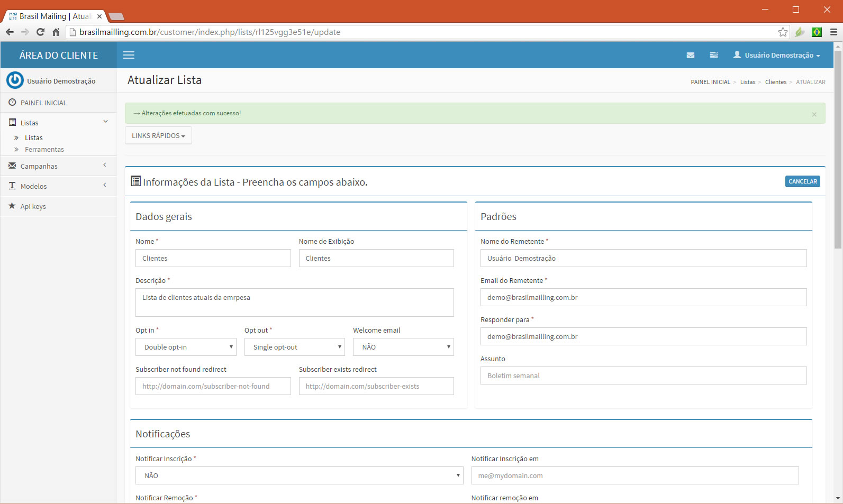Click the Listas breadcrumb link

pyautogui.click(x=747, y=82)
